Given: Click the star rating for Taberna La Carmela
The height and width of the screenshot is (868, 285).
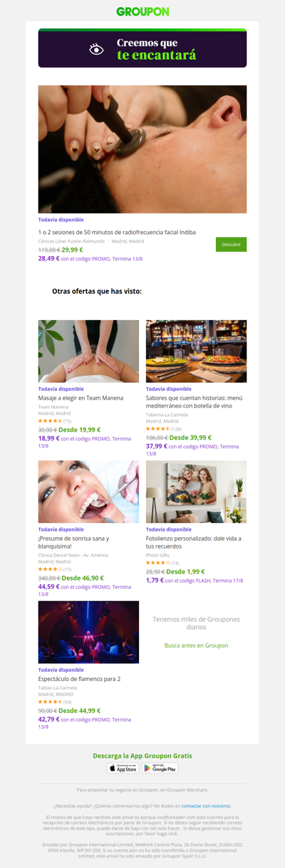Looking at the screenshot, I should [157, 429].
